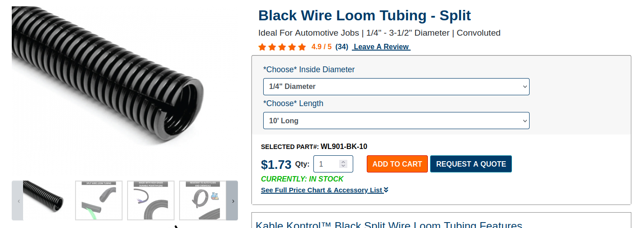This screenshot has height=228, width=644.
Task: Decrease quantity with the down arrow
Action: (x=343, y=166)
